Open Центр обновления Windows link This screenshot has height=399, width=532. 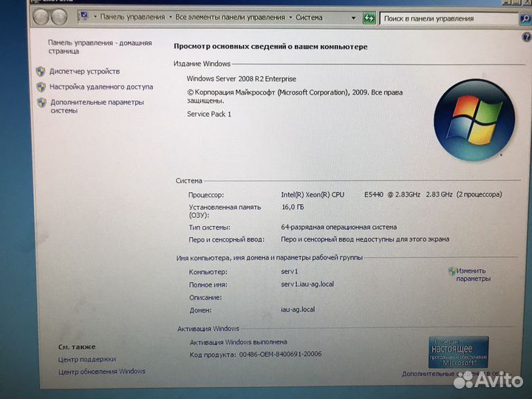click(x=102, y=372)
